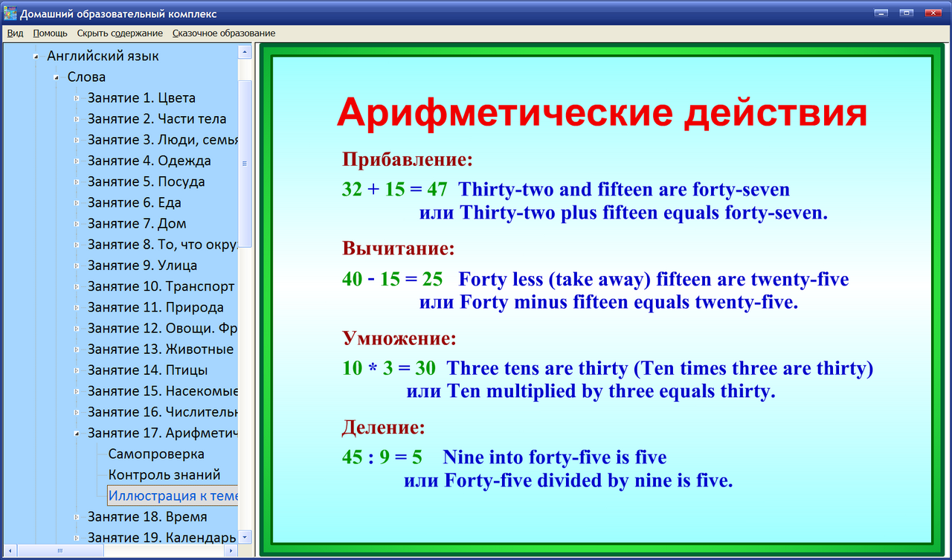
Task: Collapse the "Английский язык" tree node
Action: [35, 56]
